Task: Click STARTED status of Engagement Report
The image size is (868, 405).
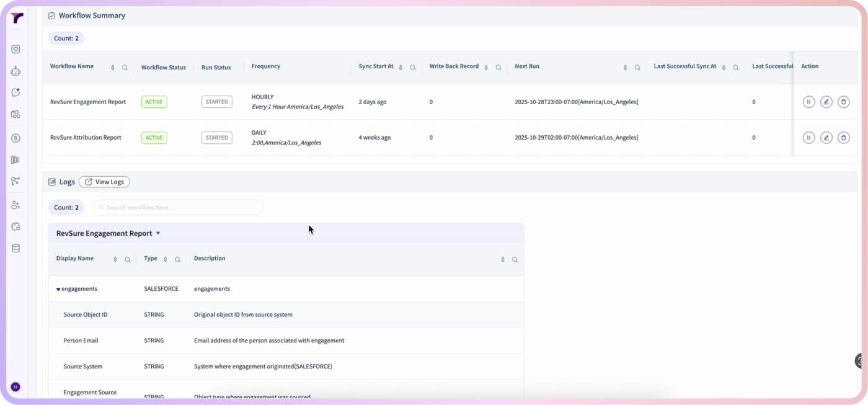Action: [217, 102]
